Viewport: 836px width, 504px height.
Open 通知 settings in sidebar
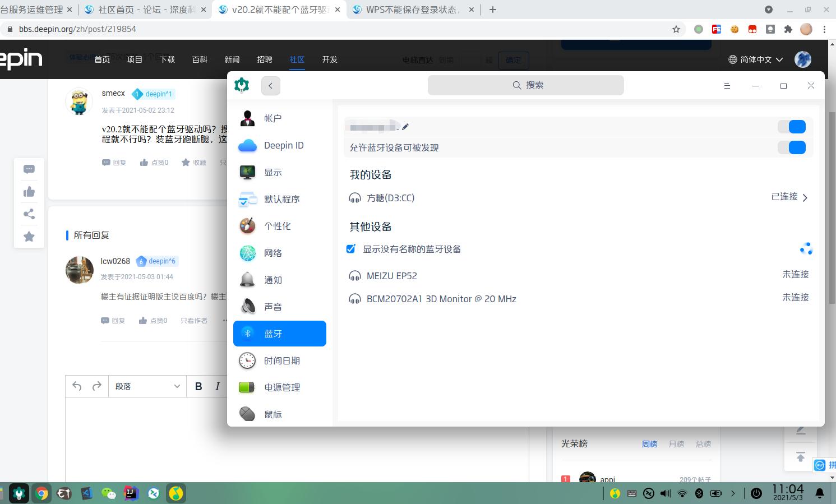click(x=280, y=280)
